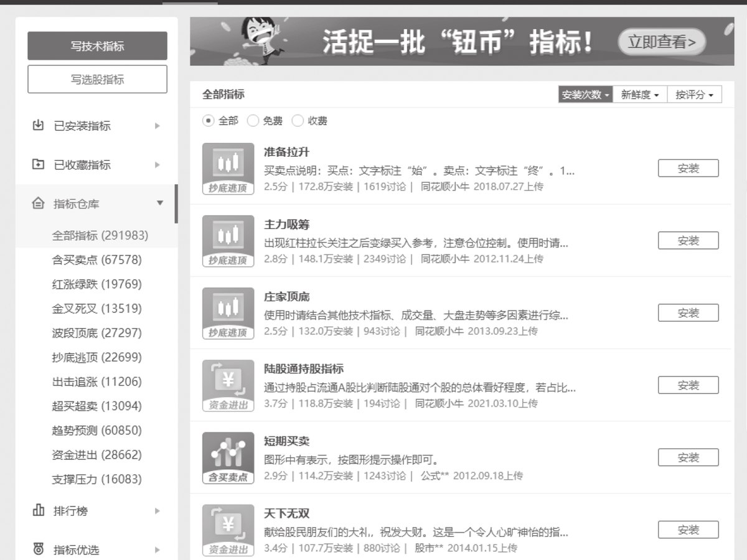Click the 指标优选 medal icon

coord(38,549)
